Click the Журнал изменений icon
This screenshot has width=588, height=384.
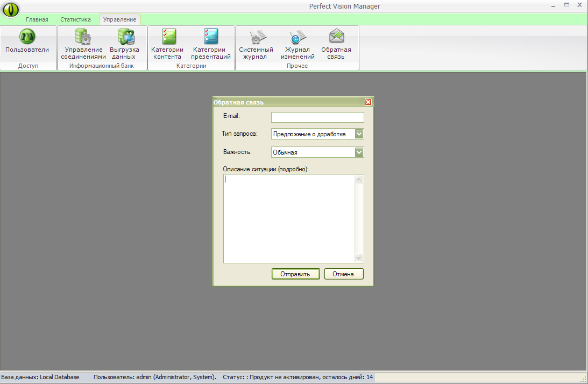point(297,37)
